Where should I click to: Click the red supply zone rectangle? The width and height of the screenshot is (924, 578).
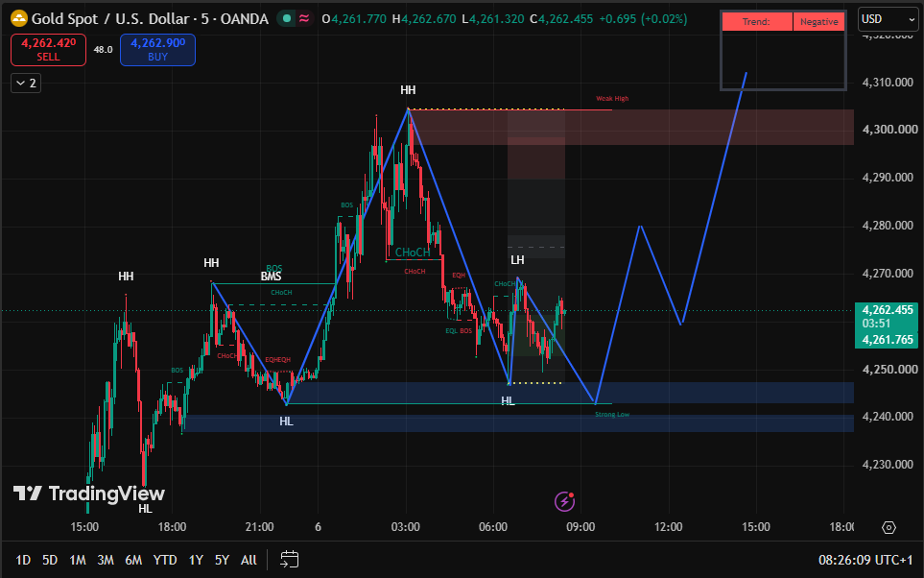(630, 127)
